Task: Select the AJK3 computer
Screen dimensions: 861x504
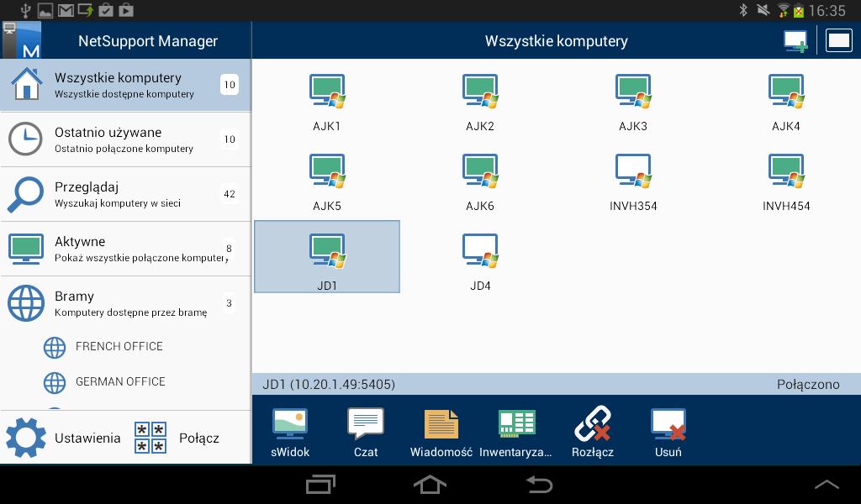Action: pyautogui.click(x=633, y=102)
